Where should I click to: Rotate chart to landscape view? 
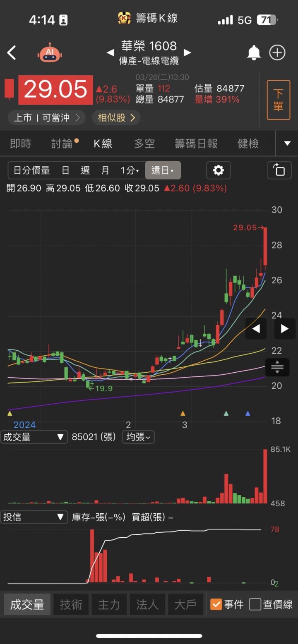click(x=279, y=170)
